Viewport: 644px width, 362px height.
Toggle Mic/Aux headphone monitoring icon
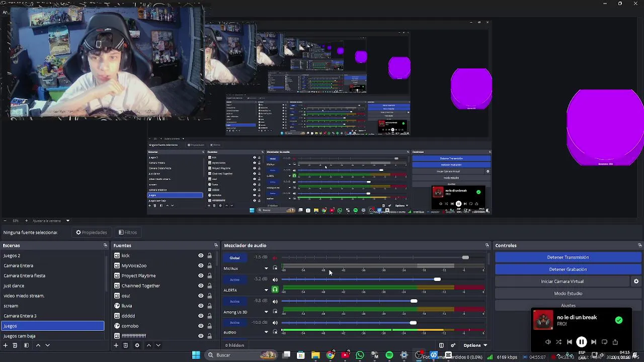[x=275, y=268]
